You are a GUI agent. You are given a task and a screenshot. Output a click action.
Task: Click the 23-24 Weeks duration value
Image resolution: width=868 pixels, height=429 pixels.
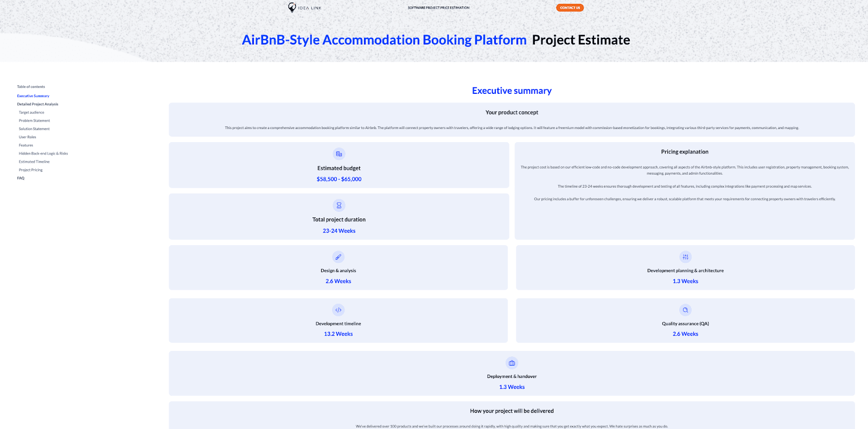tap(339, 231)
